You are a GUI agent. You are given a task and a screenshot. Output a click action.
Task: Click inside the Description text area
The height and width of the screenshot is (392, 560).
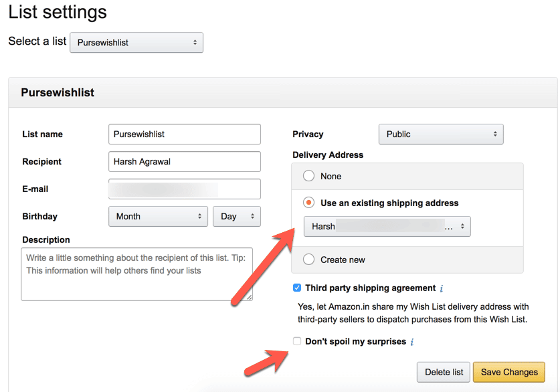pyautogui.click(x=136, y=274)
